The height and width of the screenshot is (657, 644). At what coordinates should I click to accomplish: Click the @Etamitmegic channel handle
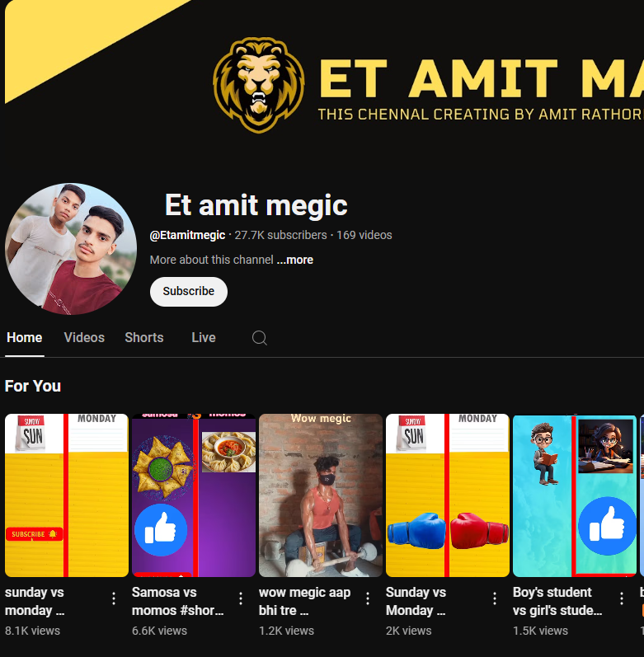187,236
